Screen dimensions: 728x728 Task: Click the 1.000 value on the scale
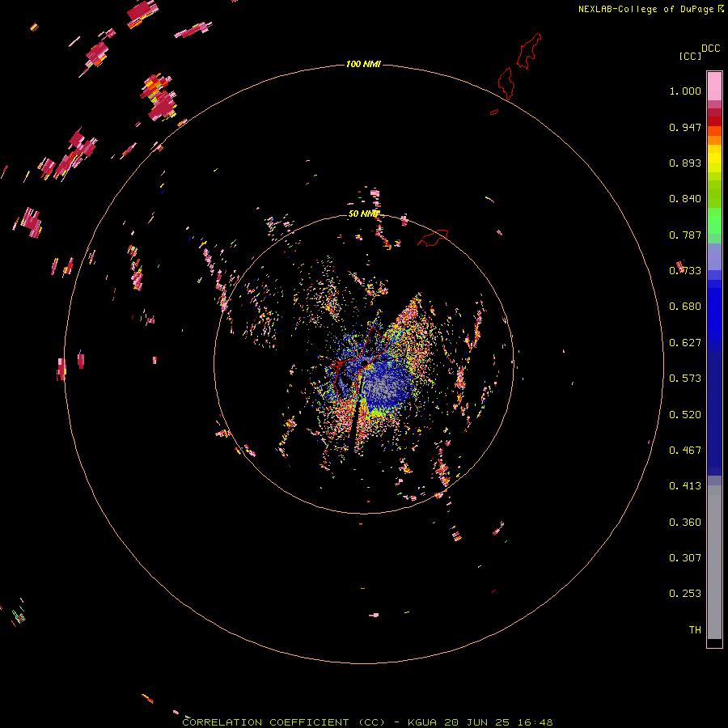pos(685,91)
